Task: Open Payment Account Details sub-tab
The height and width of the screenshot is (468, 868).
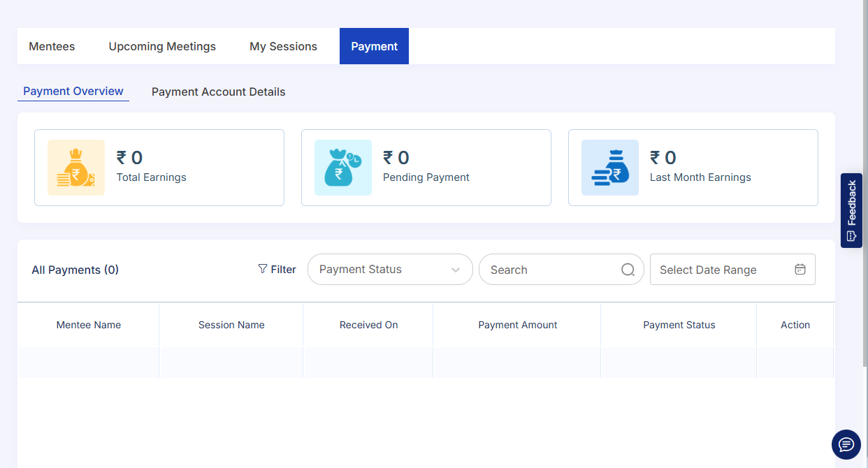Action: click(218, 92)
